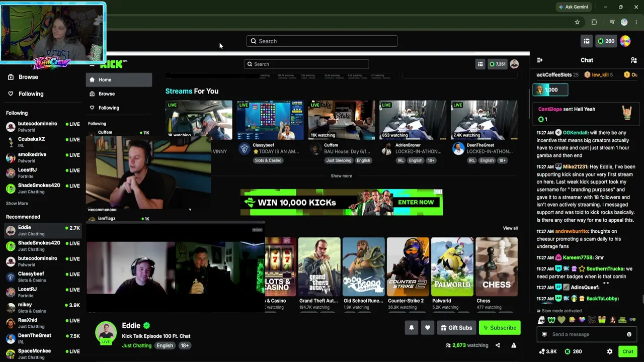Share the stream with the share icon

(x=498, y=345)
